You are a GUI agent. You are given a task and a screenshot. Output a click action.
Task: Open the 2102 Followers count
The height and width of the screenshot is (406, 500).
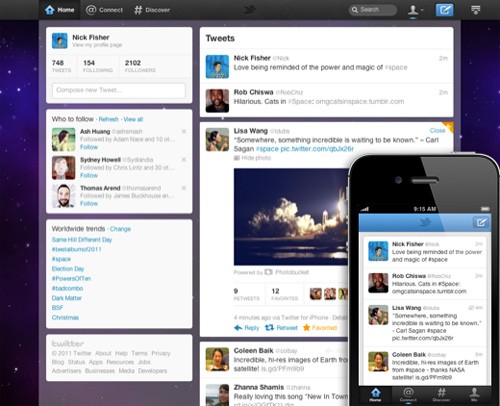[140, 66]
